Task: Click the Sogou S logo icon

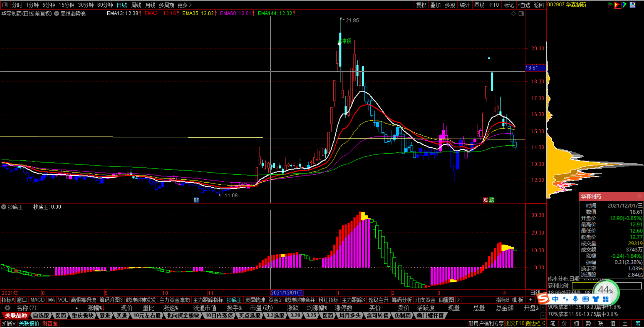Action: click(x=543, y=298)
